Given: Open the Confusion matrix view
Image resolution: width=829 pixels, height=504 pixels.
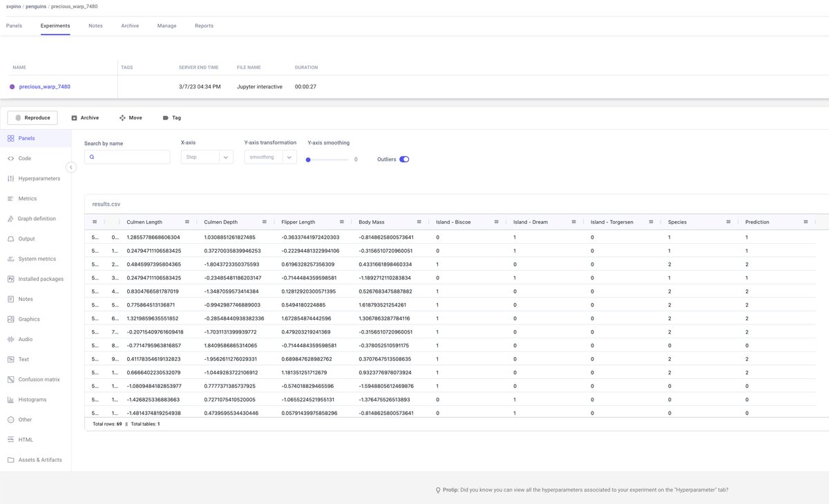Looking at the screenshot, I should click(41, 379).
